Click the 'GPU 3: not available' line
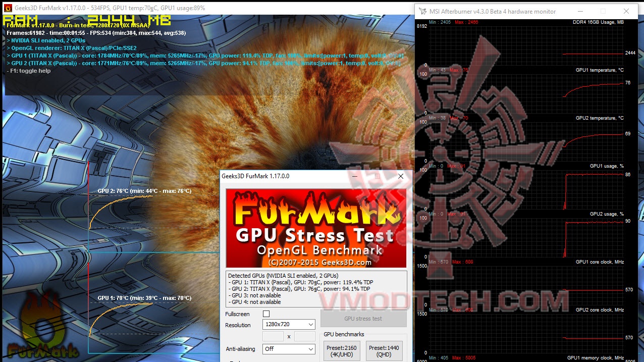644x362 pixels. click(254, 295)
